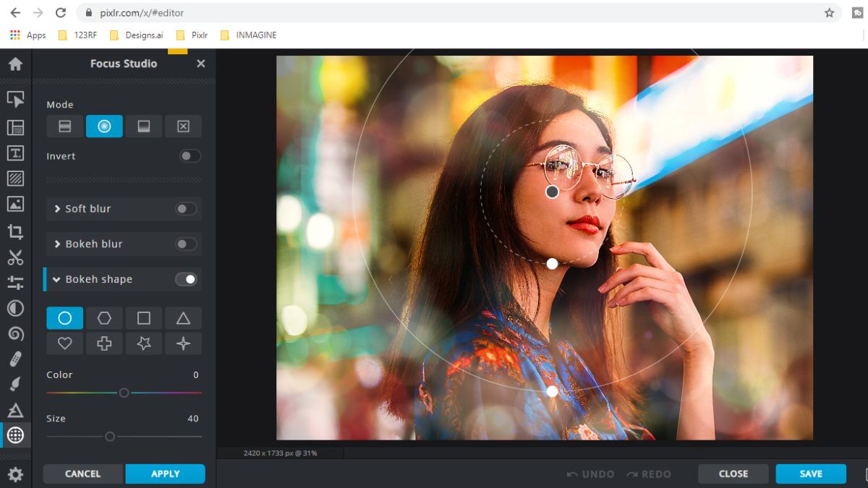Click the Apply button
This screenshot has width=868, height=488.
(x=165, y=474)
